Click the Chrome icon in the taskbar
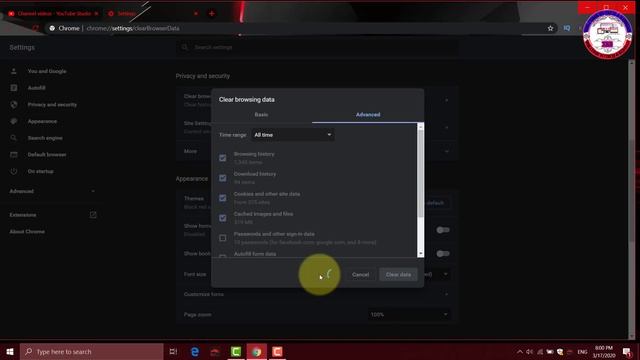The image size is (640, 360). coord(256,351)
